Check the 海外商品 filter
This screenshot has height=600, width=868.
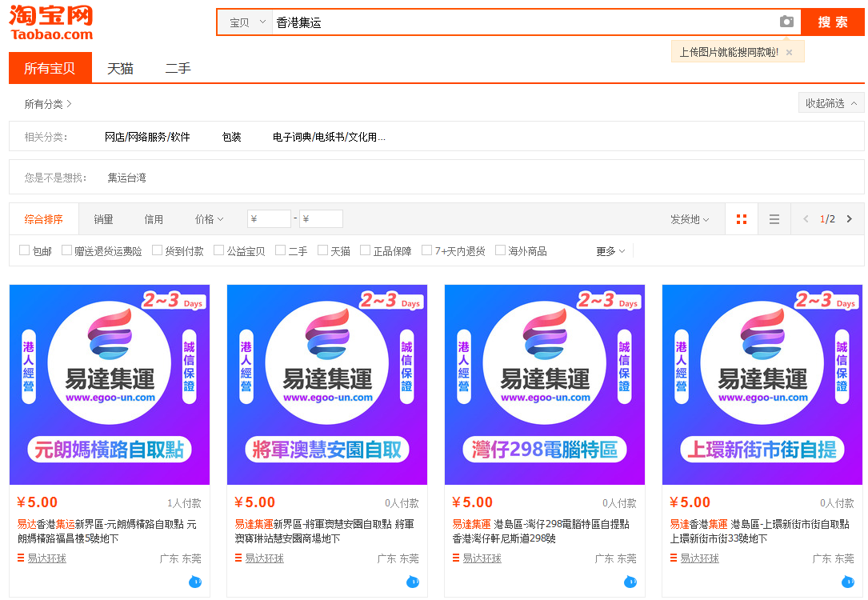pyautogui.click(x=501, y=250)
